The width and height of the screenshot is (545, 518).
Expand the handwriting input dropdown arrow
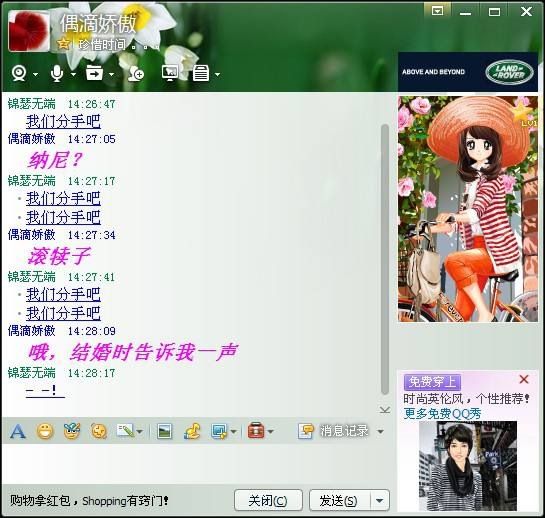pos(140,432)
